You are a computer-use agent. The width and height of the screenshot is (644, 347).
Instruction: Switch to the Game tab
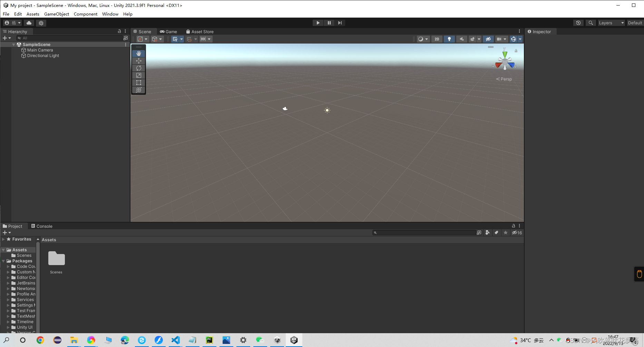(x=169, y=31)
